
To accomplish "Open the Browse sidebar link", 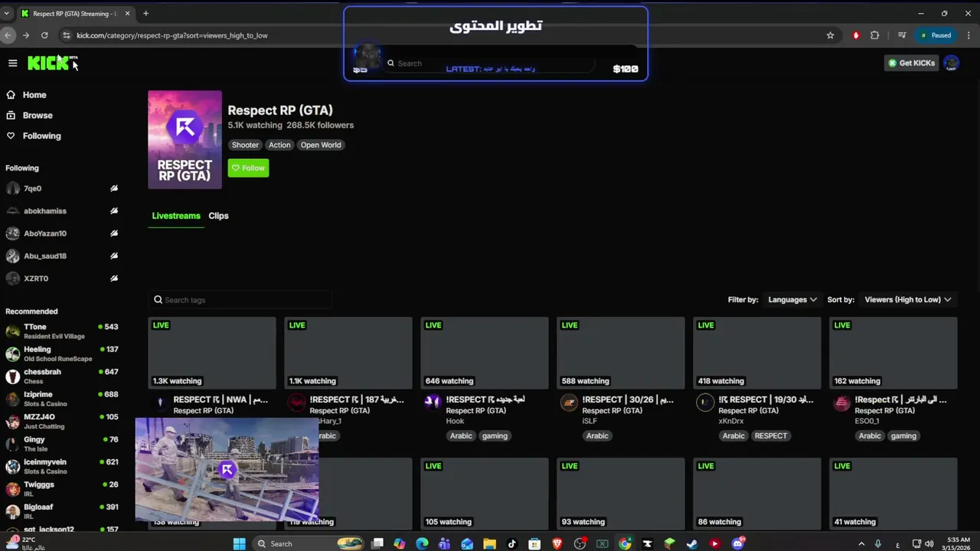I will pos(38,116).
